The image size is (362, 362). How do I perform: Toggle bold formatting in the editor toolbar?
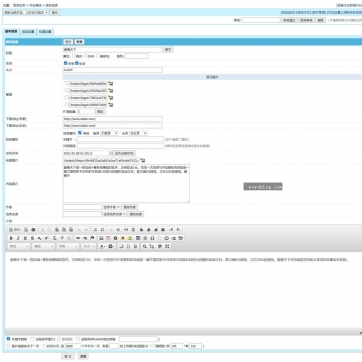coord(11,238)
